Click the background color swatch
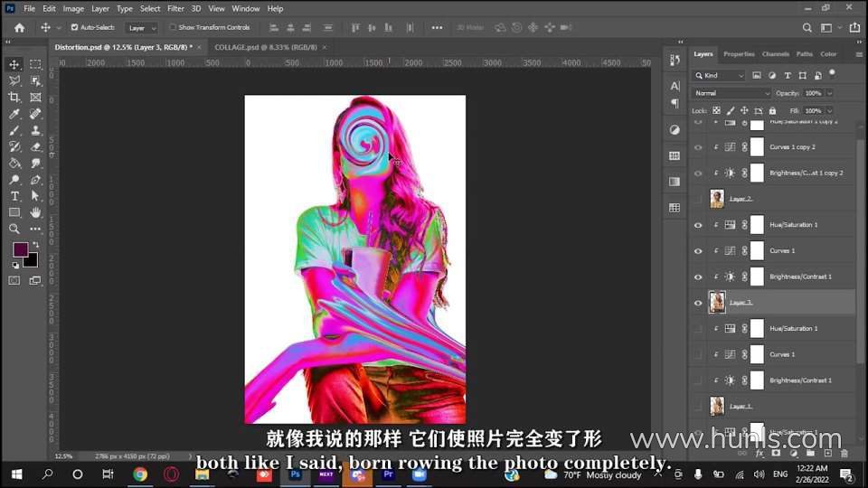The height and width of the screenshot is (488, 868). point(33,261)
